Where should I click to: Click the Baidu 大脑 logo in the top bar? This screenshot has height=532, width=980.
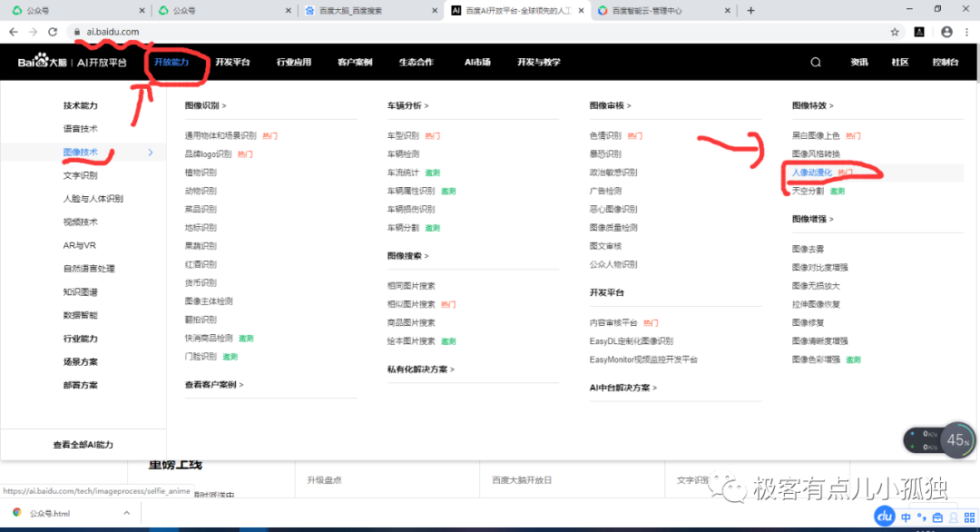[x=44, y=62]
